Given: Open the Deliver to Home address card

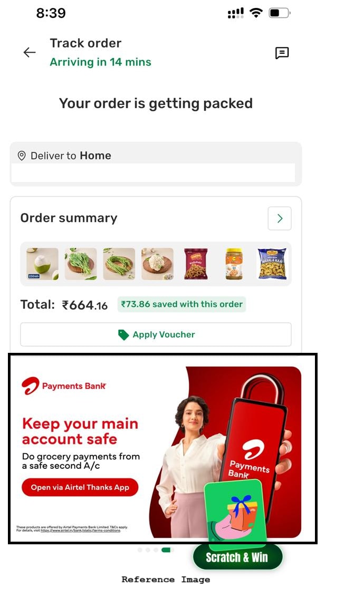Looking at the screenshot, I should point(156,164).
